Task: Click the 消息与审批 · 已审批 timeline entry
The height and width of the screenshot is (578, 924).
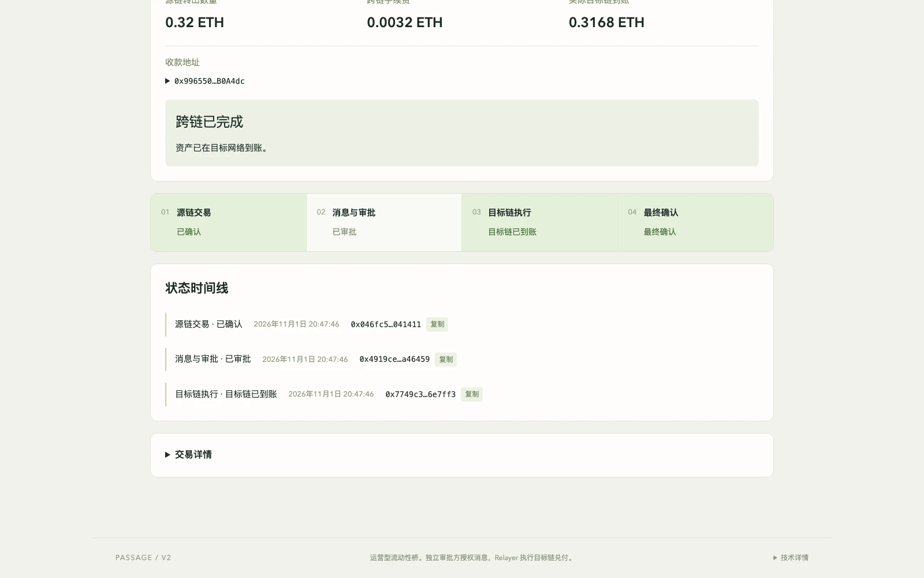Action: [213, 360]
